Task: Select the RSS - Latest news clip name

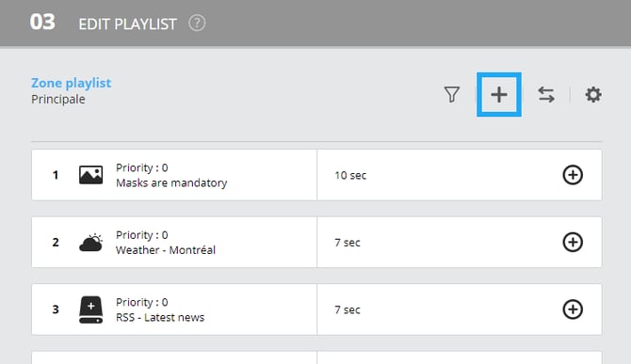Action: click(x=160, y=317)
